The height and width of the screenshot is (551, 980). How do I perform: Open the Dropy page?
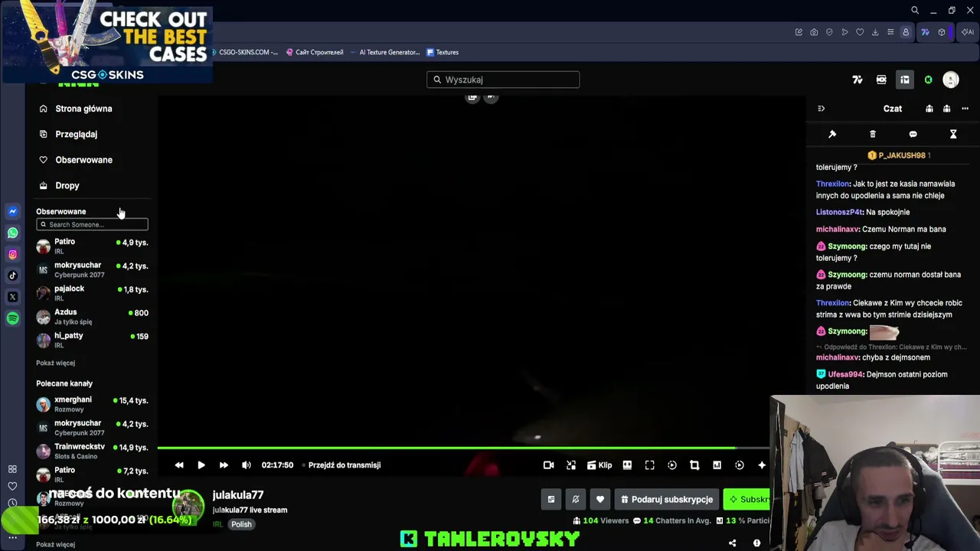point(60,185)
